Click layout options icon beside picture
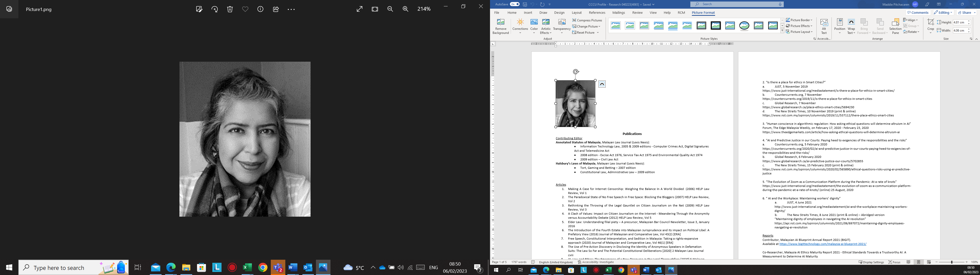Screen dimensions: 980x275 coord(602,84)
